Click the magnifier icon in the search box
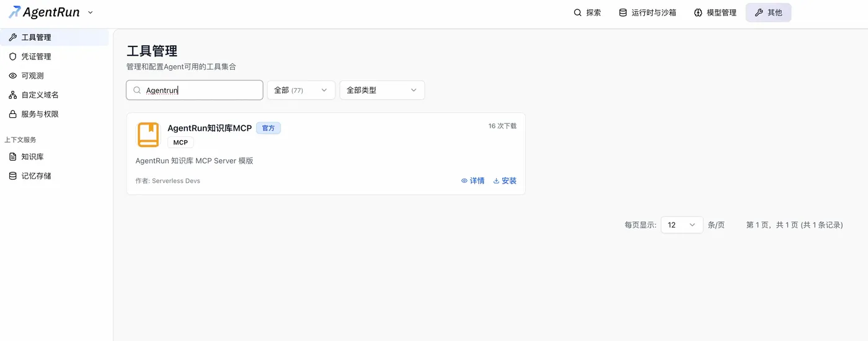Image resolution: width=868 pixels, height=341 pixels. [x=137, y=90]
